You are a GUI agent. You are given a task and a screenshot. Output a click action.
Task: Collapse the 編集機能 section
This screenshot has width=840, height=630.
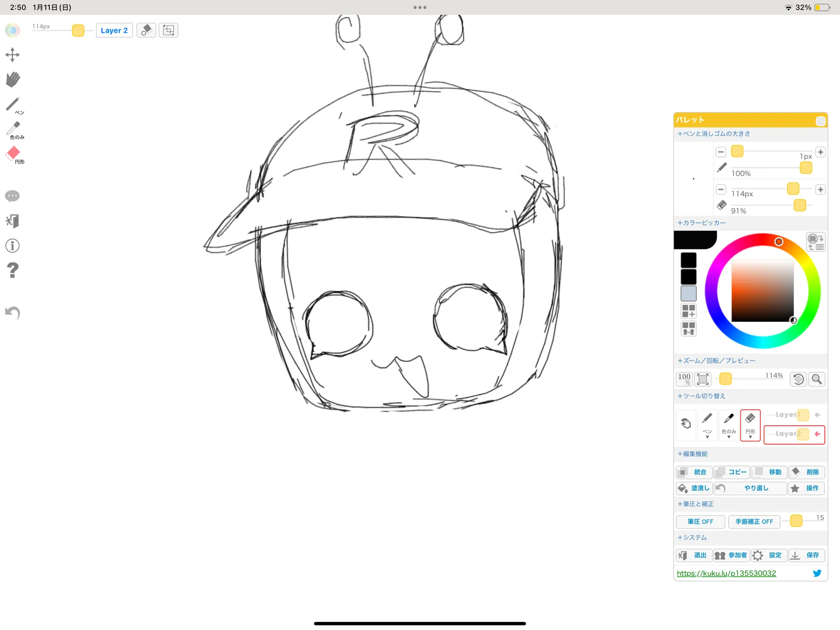(692, 454)
